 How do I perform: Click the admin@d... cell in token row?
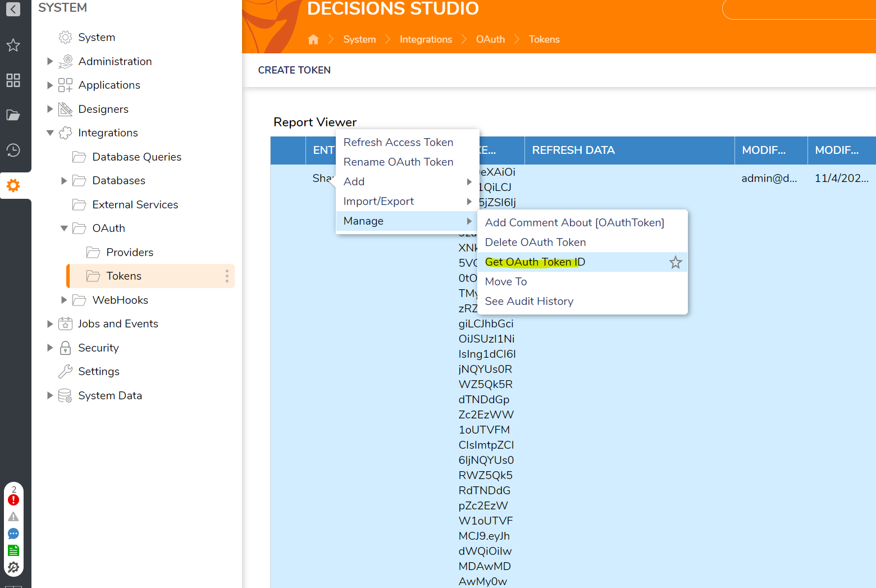[x=769, y=178]
